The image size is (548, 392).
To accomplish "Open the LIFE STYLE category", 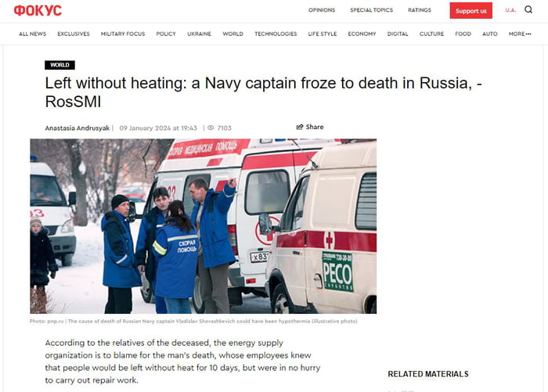I will coord(323,34).
